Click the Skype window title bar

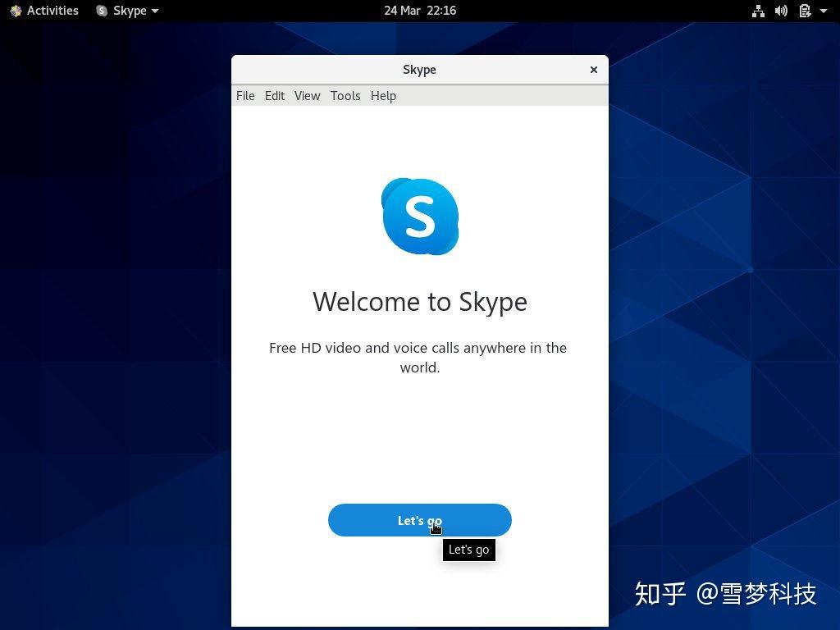pos(419,70)
